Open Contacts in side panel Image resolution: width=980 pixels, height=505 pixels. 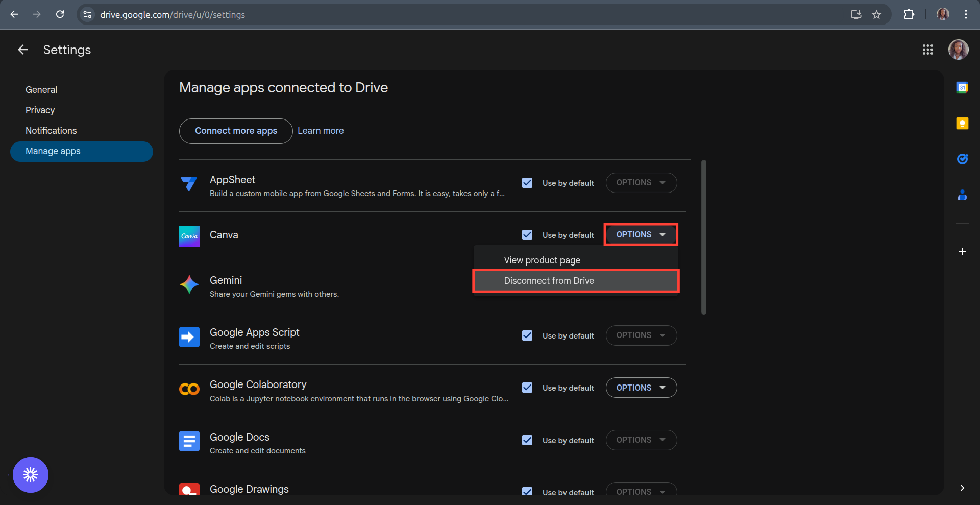click(962, 195)
